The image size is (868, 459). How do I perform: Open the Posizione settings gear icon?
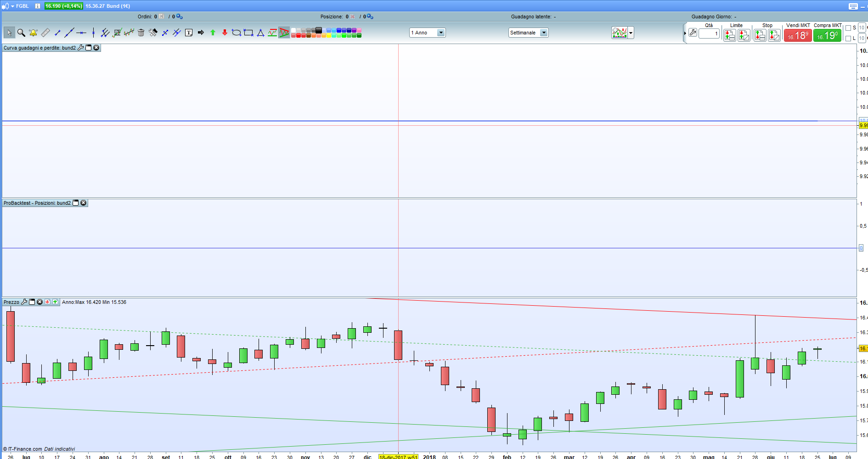click(370, 17)
